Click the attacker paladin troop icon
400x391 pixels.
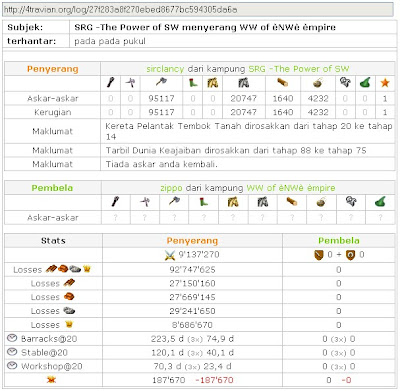pyautogui.click(x=213, y=83)
